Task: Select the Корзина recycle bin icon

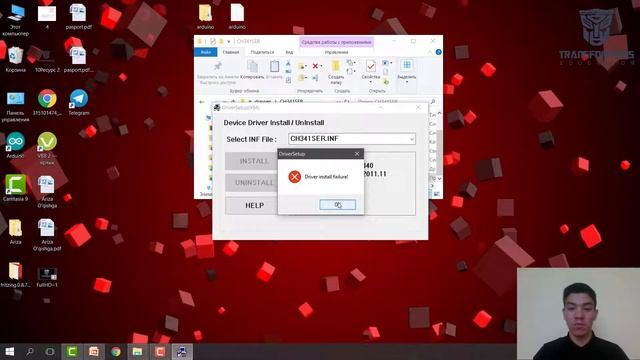Action: point(16,59)
